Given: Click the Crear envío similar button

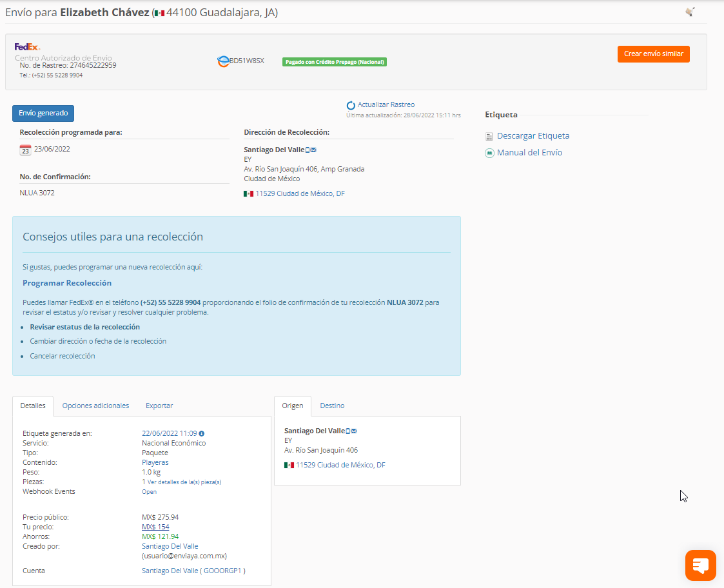Looking at the screenshot, I should [x=653, y=54].
